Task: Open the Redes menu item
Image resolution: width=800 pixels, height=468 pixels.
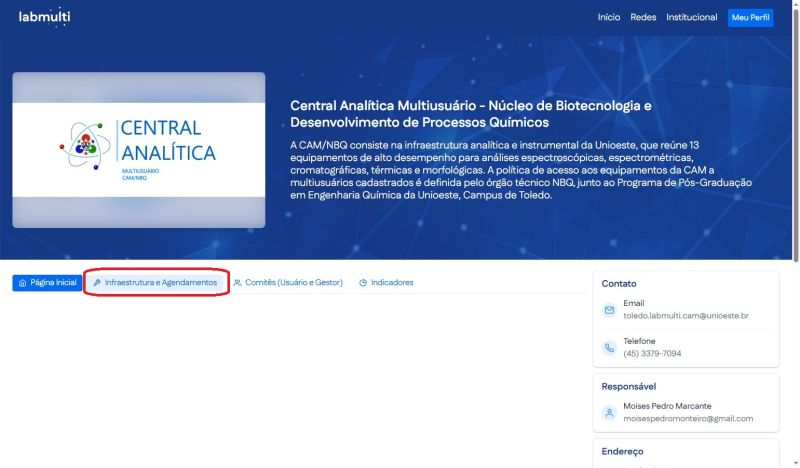Action: point(643,17)
